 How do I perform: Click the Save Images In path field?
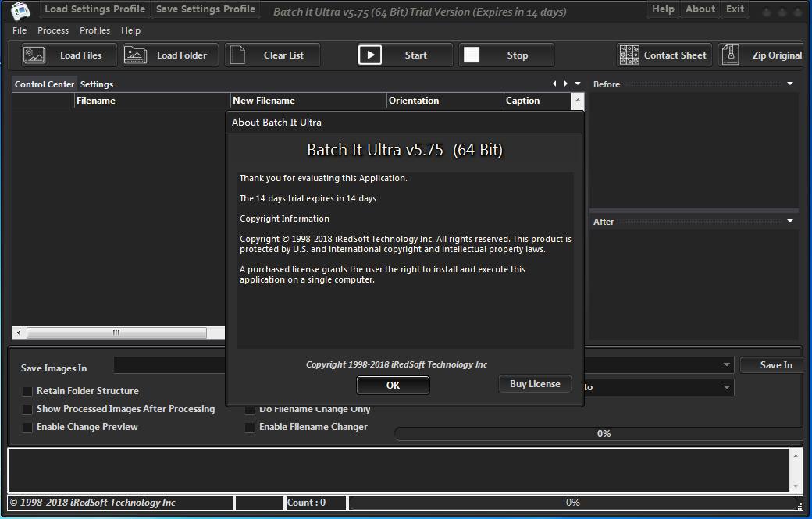tap(169, 364)
